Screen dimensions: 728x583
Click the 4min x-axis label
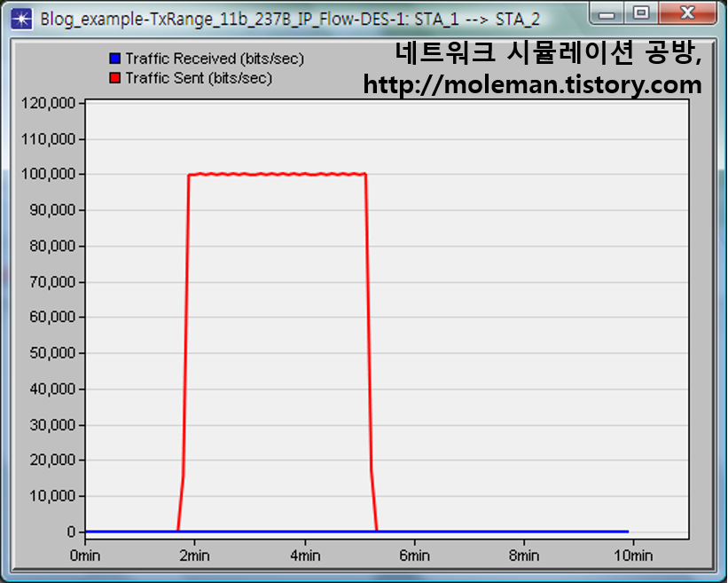(x=305, y=555)
